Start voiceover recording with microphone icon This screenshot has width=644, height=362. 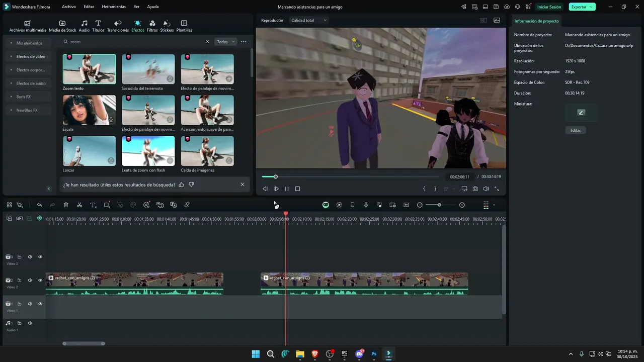click(366, 205)
